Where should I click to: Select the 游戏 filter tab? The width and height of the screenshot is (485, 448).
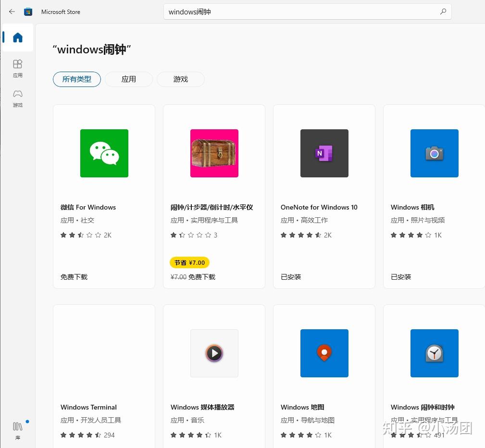(x=181, y=79)
